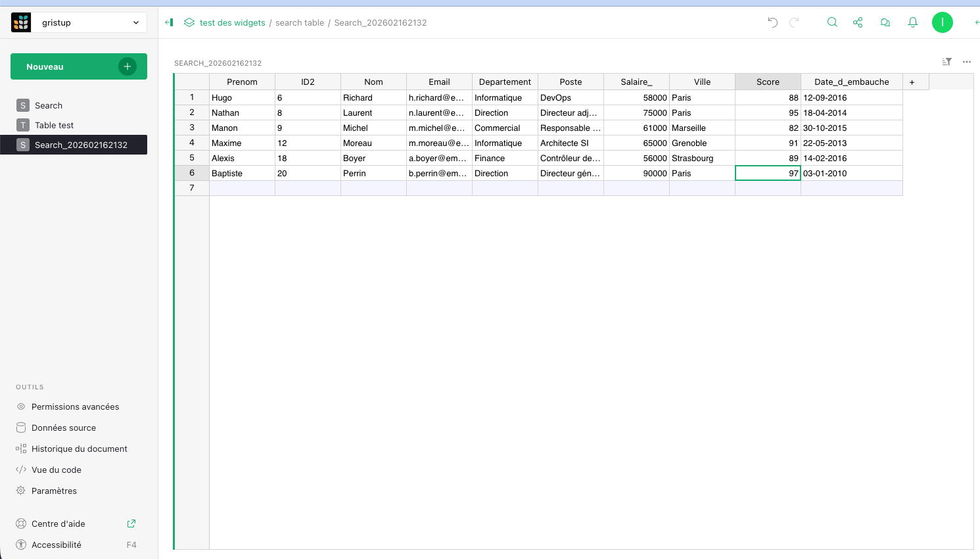
Task: Click the undo arrow icon
Action: 772,22
